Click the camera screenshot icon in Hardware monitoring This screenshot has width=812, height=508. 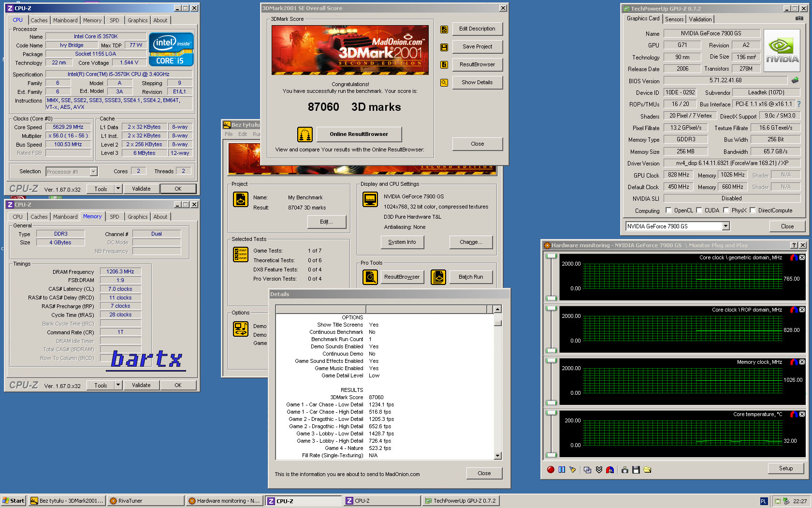[625, 469]
